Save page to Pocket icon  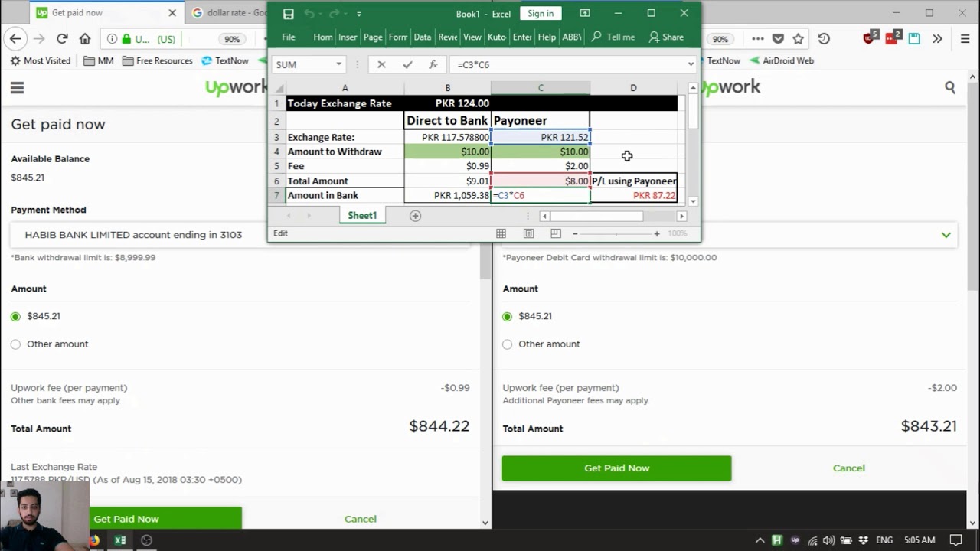[778, 38]
